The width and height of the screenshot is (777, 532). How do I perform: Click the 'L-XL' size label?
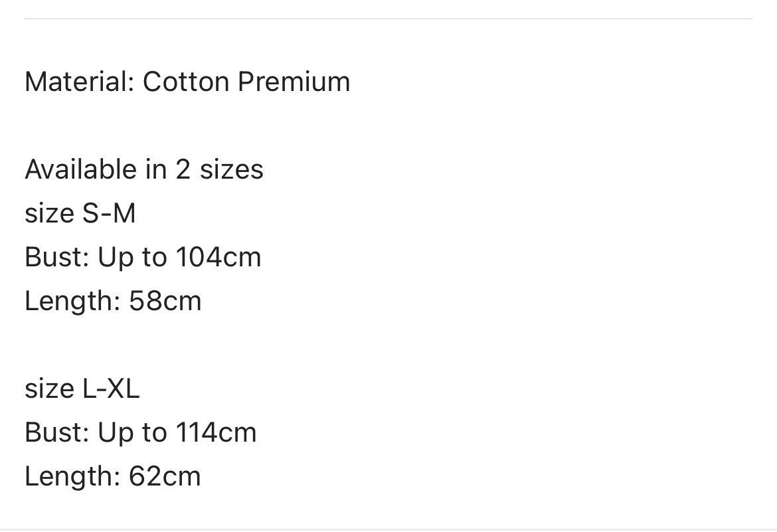111,389
